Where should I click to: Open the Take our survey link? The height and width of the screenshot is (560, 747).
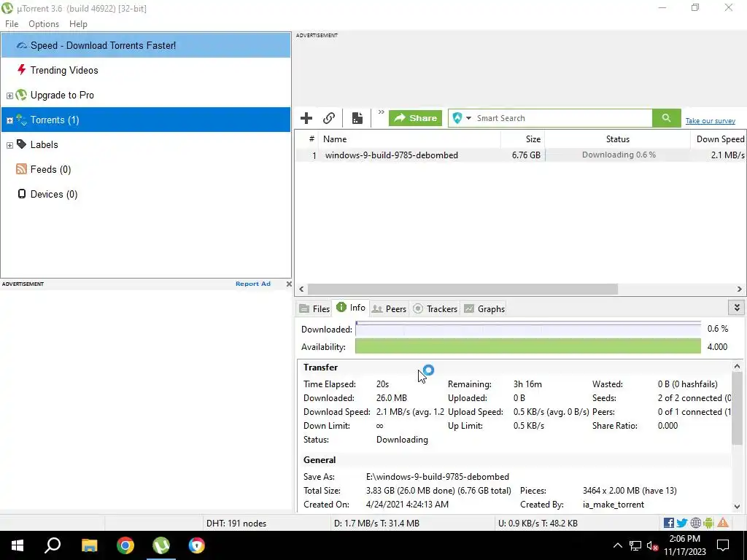pyautogui.click(x=710, y=121)
